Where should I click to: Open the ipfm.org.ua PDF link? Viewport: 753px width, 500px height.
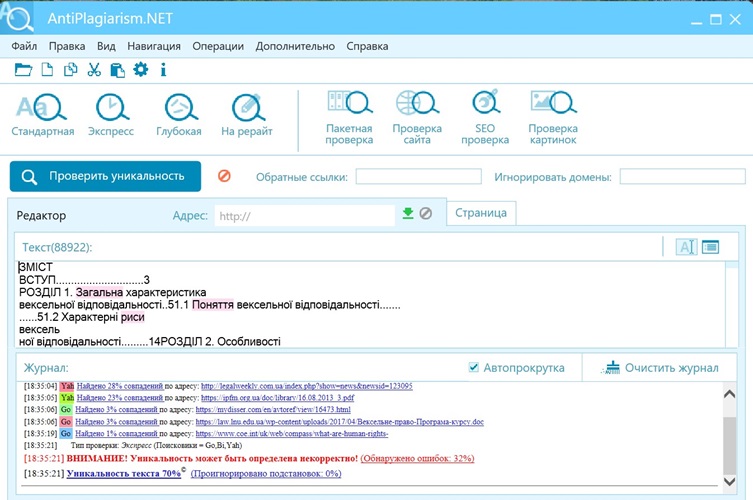(278, 398)
